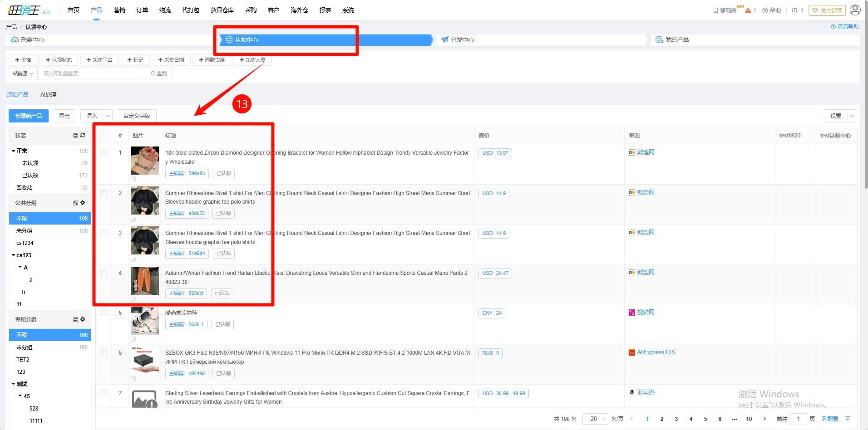Click the refresh icon in 状态 panel header

83,135
